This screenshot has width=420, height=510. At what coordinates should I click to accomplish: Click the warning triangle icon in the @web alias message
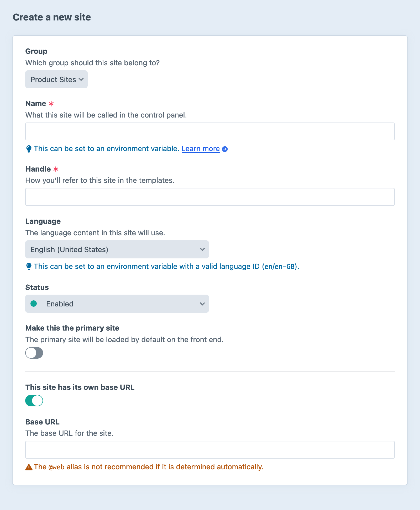pyautogui.click(x=29, y=467)
